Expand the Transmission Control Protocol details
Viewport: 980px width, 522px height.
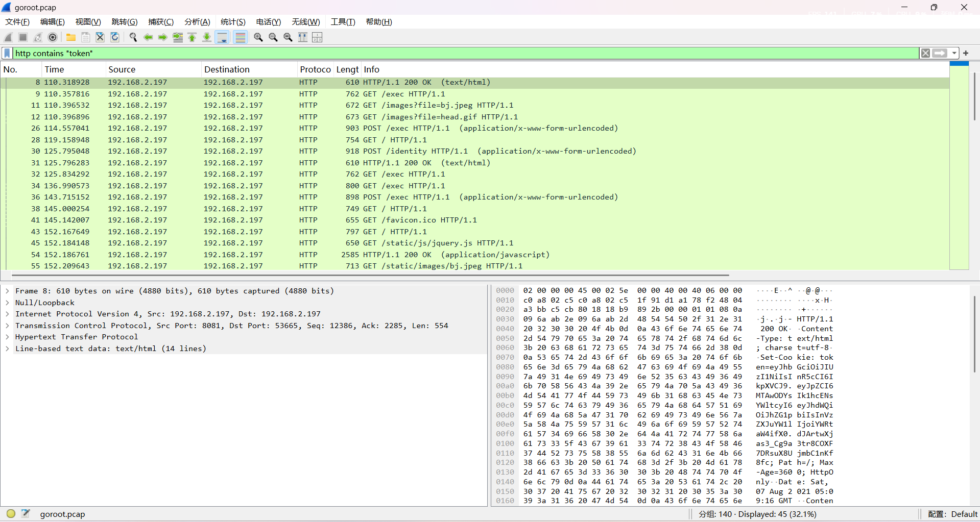point(7,326)
